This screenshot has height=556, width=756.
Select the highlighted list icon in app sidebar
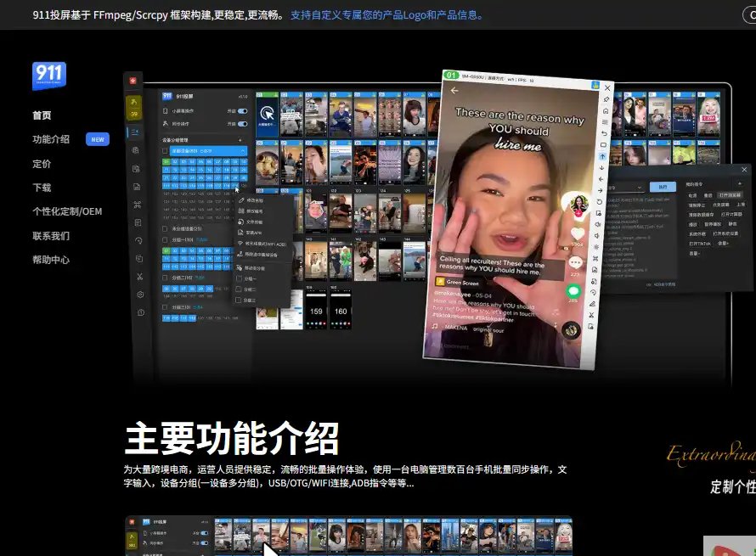pyautogui.click(x=134, y=132)
